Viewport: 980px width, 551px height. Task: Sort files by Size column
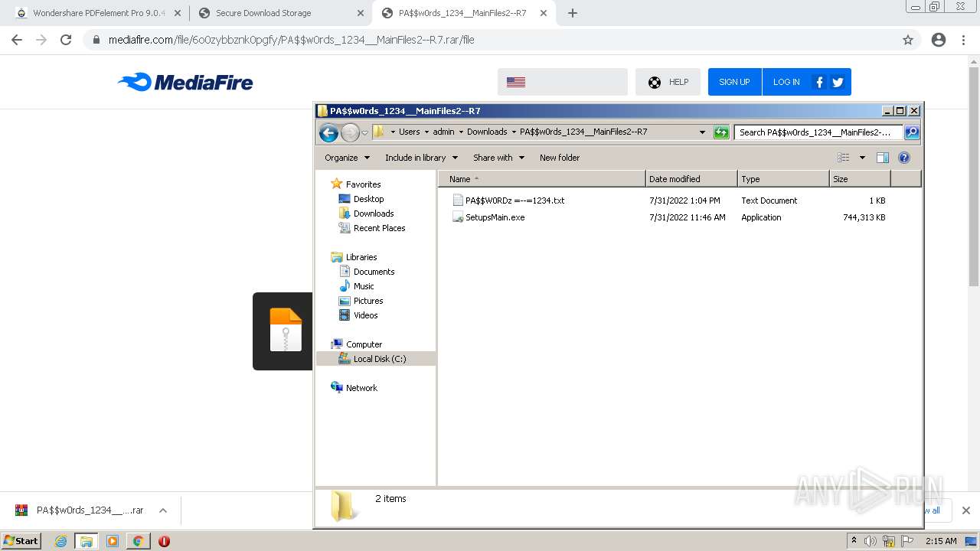tap(860, 179)
